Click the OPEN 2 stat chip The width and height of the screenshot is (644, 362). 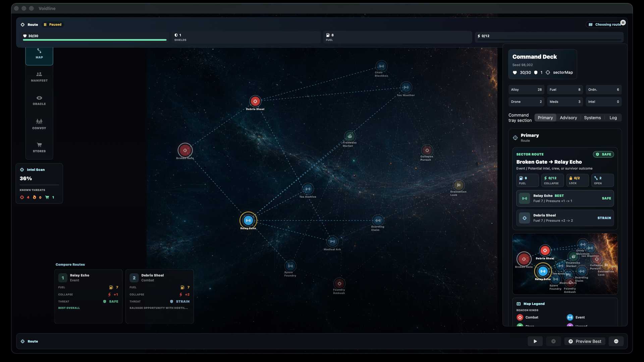pos(602,180)
